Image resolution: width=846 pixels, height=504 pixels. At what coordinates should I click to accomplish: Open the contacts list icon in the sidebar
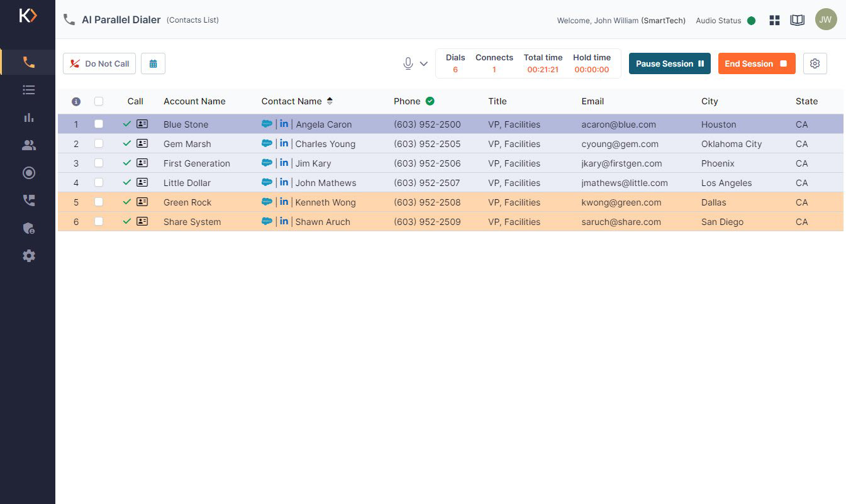coord(28,90)
